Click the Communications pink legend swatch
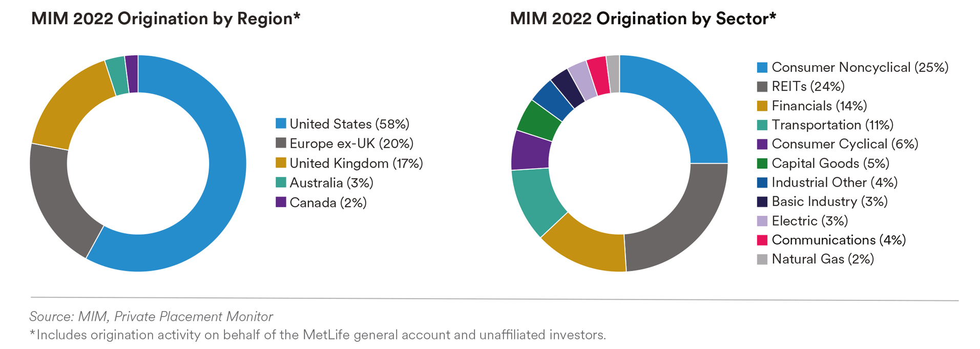The image size is (980, 349). pos(762,240)
